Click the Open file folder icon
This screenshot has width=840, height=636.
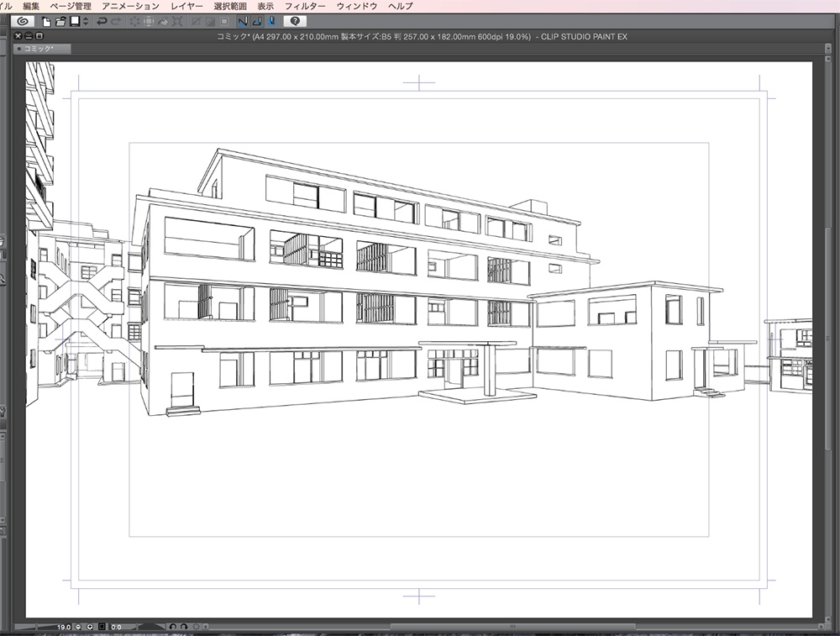[x=60, y=22]
